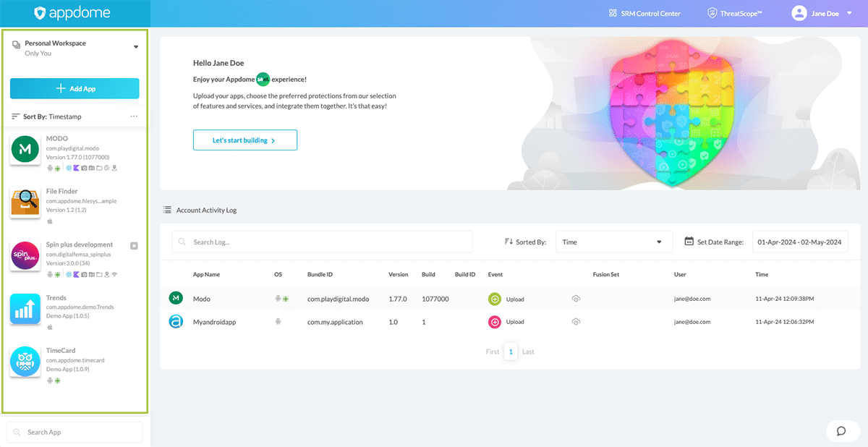Screen dimensions: 868x447
Task: Click the Search Log input field
Action: click(322, 242)
